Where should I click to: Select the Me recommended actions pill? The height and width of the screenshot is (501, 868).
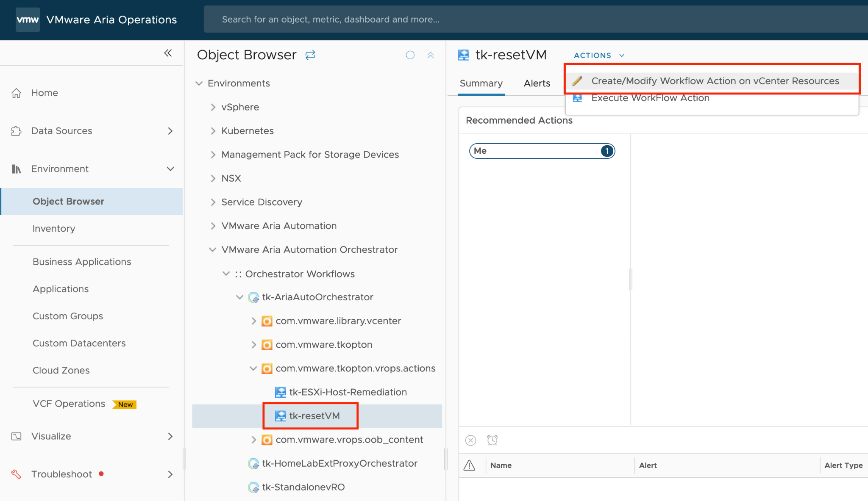[542, 151]
